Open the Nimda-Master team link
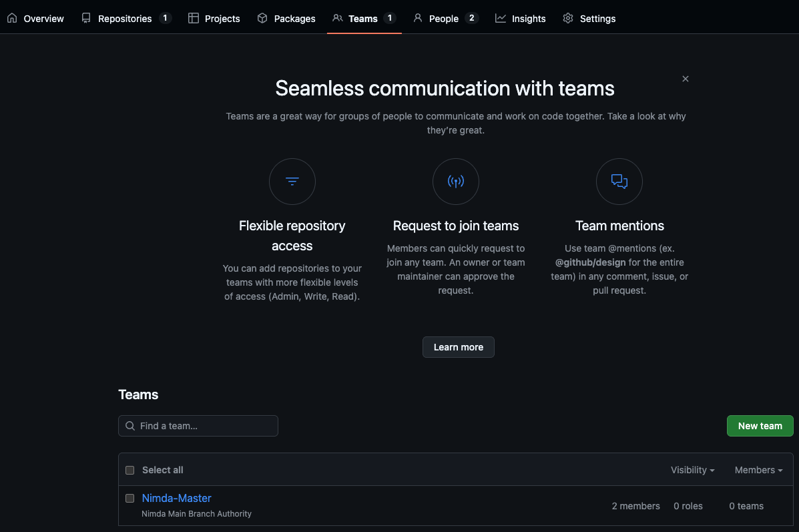 (x=176, y=498)
